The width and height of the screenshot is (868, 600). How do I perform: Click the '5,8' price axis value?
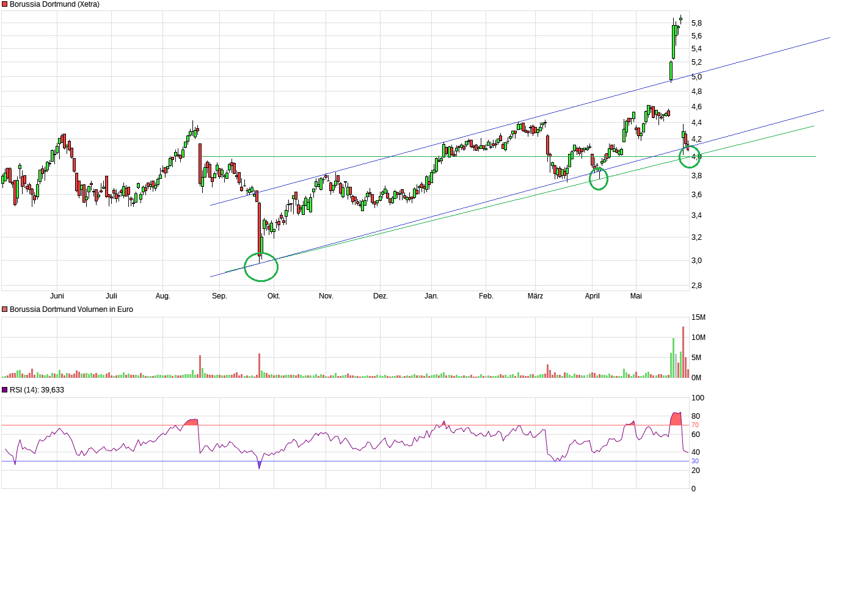tap(696, 23)
